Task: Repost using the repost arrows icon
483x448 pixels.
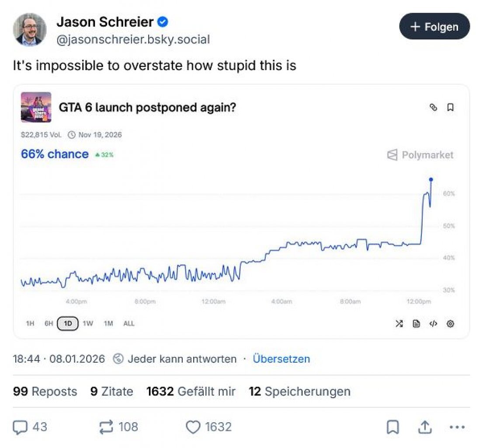Action: (x=106, y=427)
